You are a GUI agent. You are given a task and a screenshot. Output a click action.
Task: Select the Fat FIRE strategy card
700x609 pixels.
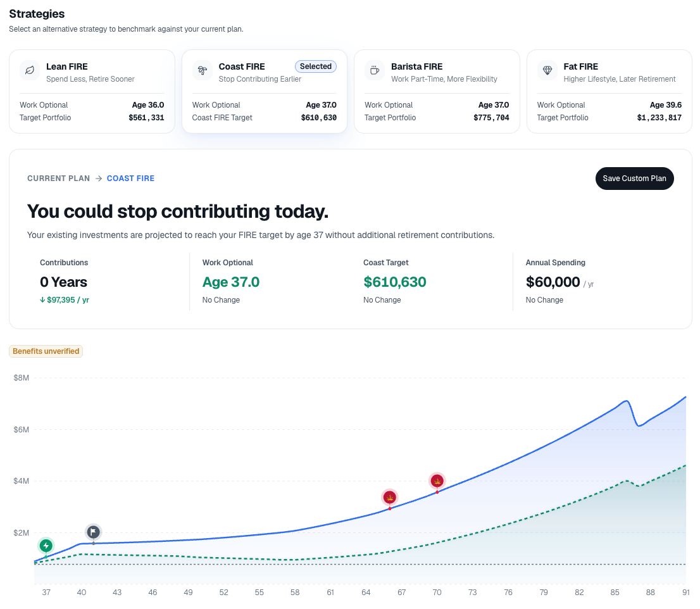click(x=609, y=92)
